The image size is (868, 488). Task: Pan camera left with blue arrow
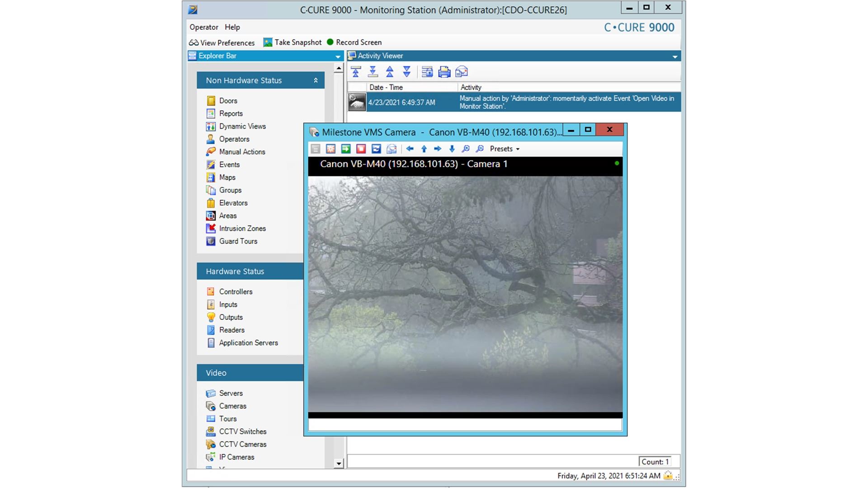coord(410,149)
